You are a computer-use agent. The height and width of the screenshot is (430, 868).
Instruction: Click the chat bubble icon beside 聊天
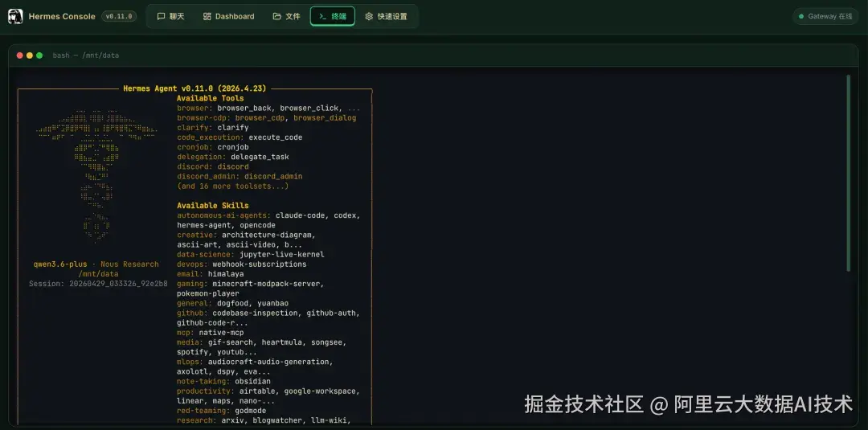pyautogui.click(x=161, y=17)
